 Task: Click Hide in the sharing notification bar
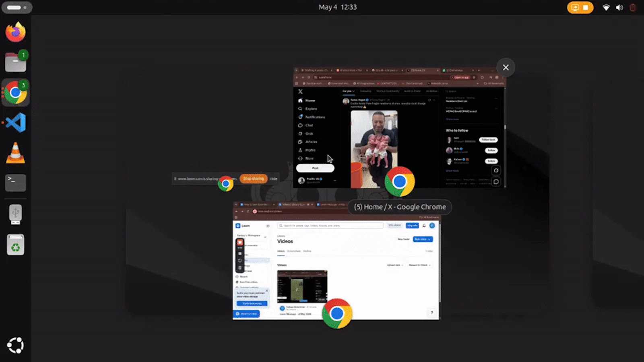point(274,179)
